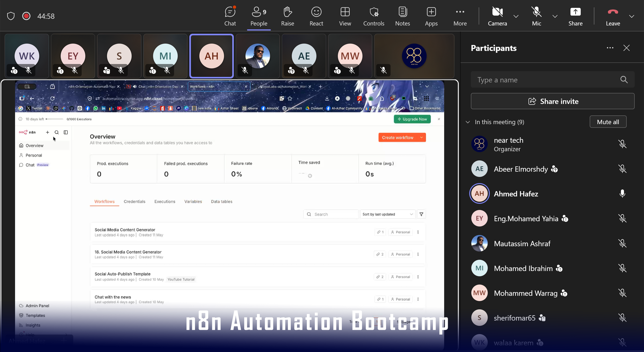Expand the Camera options arrow
This screenshot has height=352, width=644.
pos(516,16)
